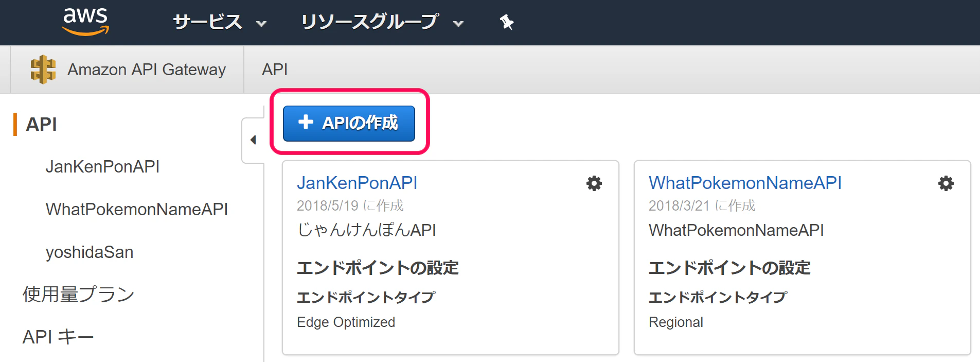Expand the サービス dropdown menu
Image resolution: width=980 pixels, height=362 pixels.
click(220, 22)
